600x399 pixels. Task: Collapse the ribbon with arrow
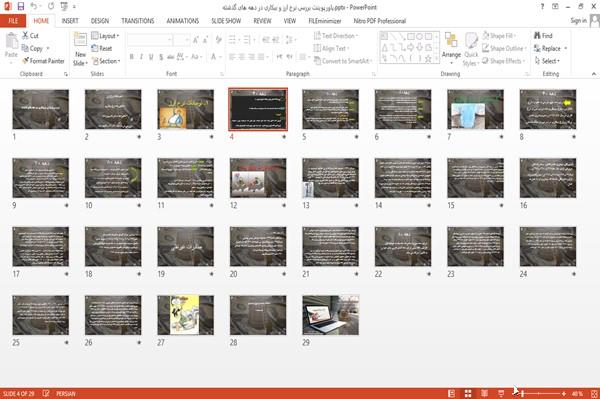click(x=593, y=74)
